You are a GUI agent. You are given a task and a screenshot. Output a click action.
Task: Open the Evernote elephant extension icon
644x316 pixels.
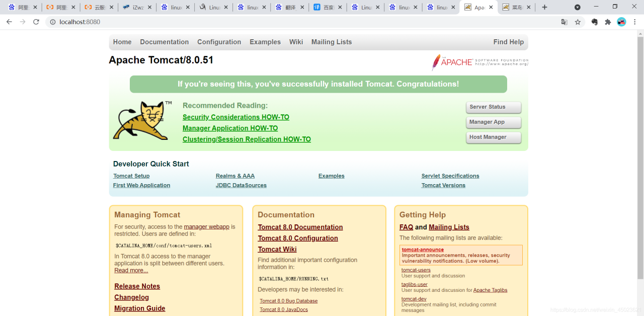pos(594,22)
